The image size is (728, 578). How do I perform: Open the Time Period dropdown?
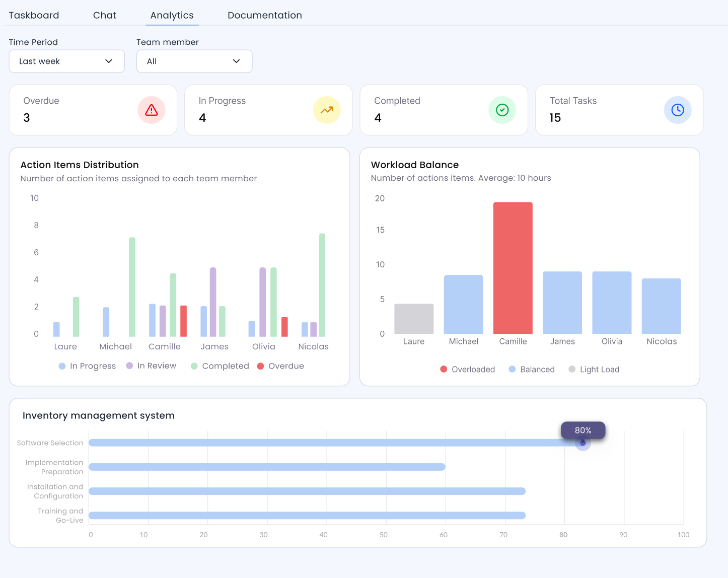pos(66,61)
